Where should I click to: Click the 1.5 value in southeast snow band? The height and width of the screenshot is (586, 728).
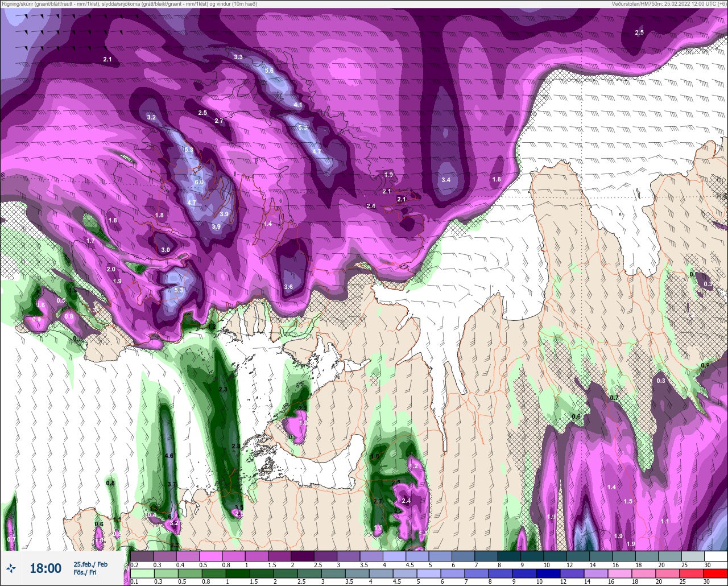pos(628,501)
